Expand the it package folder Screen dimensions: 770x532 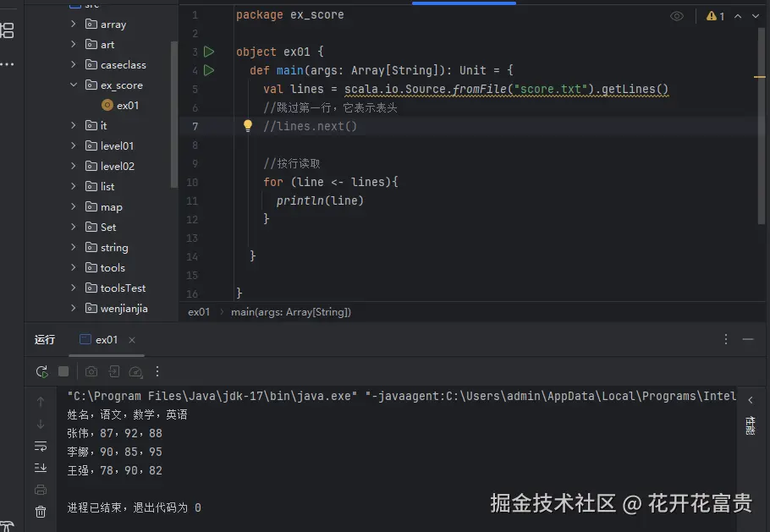pyautogui.click(x=74, y=125)
